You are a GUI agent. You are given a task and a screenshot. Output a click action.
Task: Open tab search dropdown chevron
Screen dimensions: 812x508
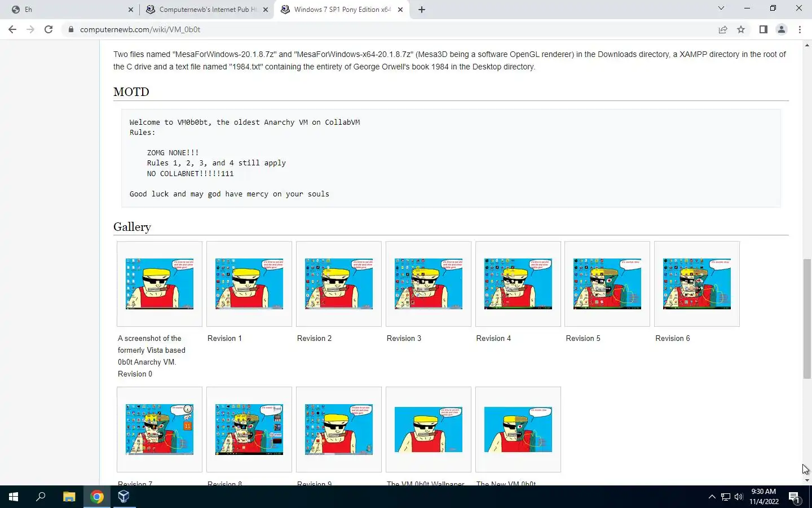[x=721, y=8]
